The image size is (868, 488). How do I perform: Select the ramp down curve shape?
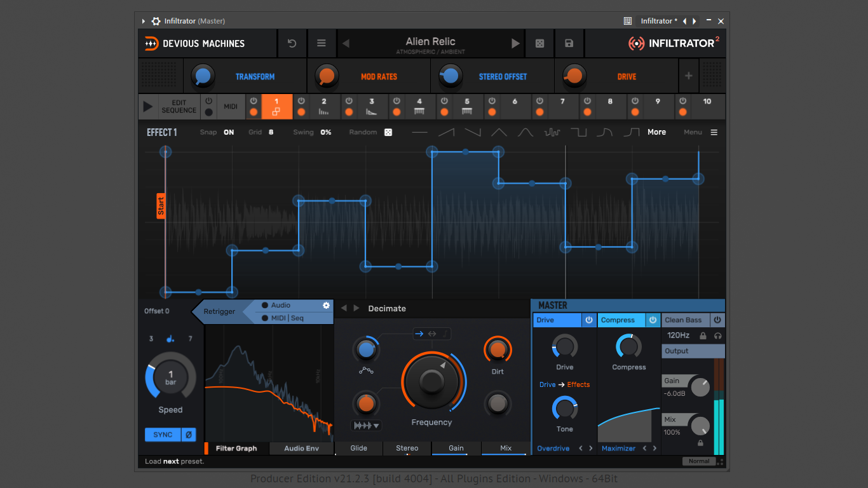(x=472, y=132)
